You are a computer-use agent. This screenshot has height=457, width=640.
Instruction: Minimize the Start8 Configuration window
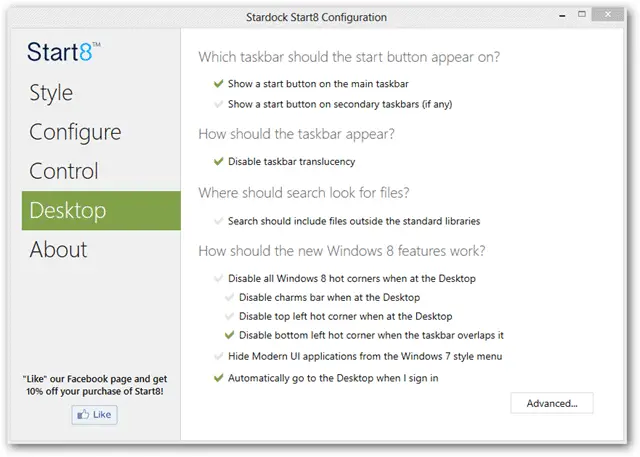[x=562, y=16]
